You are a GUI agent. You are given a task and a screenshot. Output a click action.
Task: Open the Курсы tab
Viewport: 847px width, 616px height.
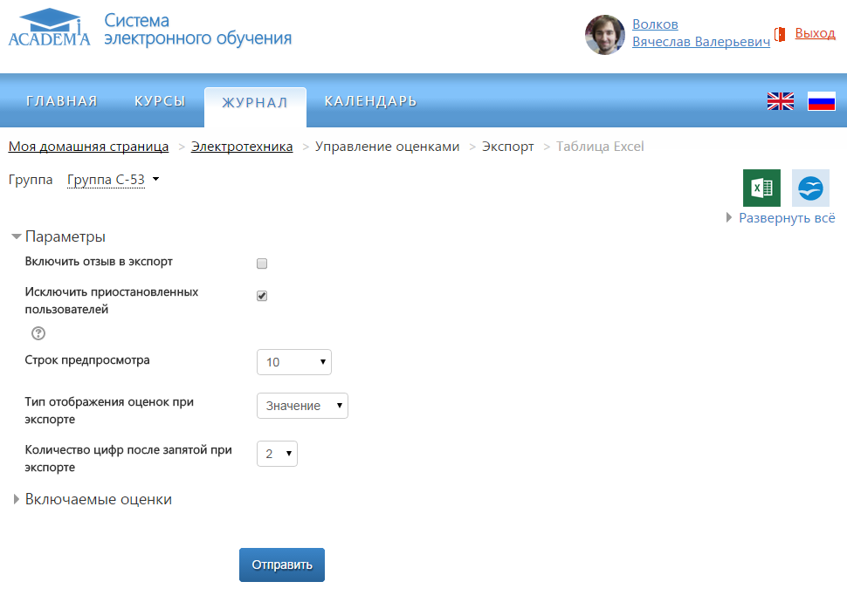pyautogui.click(x=160, y=101)
